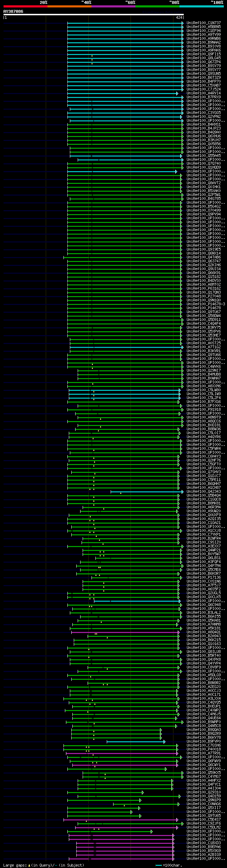227x868 pixels.
Task: Open hit UniRef100_A9TV99
Action: (204, 35)
